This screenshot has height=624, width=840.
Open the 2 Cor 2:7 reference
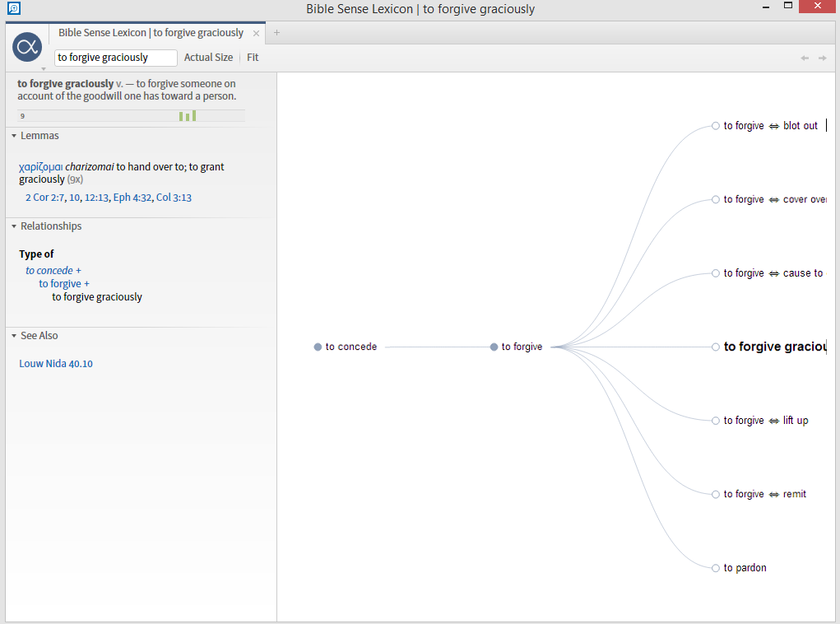point(45,198)
